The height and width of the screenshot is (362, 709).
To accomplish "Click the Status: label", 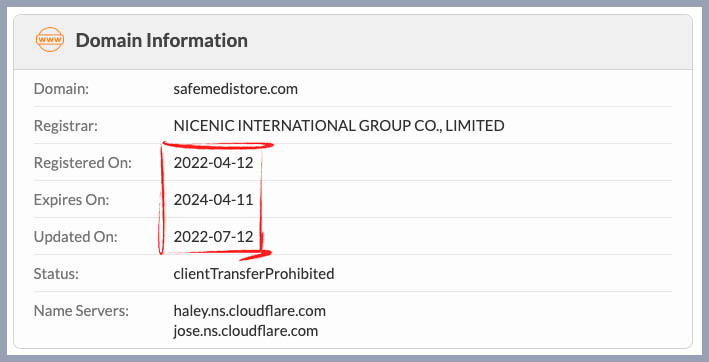I will click(56, 273).
